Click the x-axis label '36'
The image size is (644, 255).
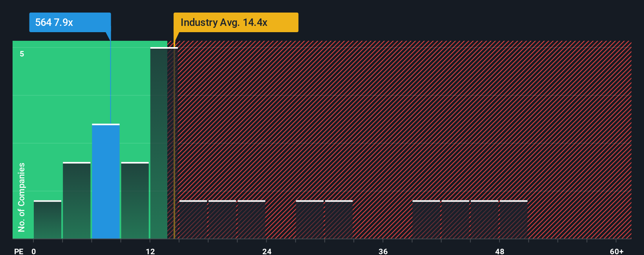click(x=383, y=251)
